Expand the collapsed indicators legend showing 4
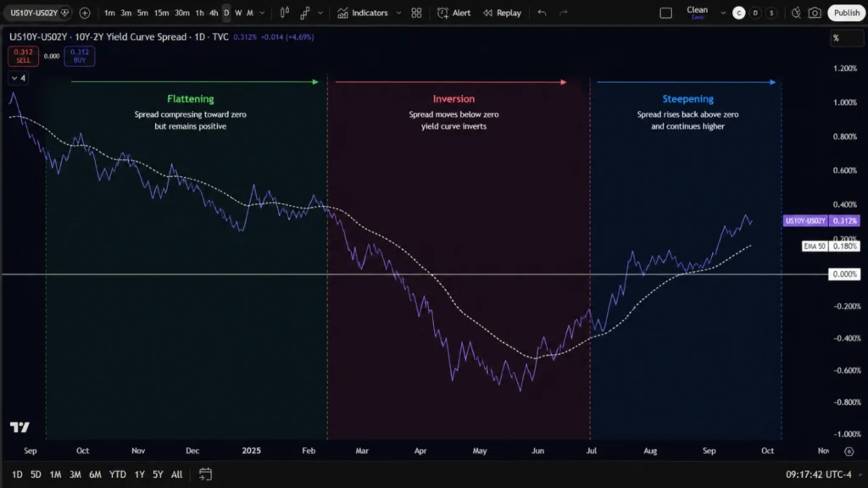868x488 pixels. [19, 78]
